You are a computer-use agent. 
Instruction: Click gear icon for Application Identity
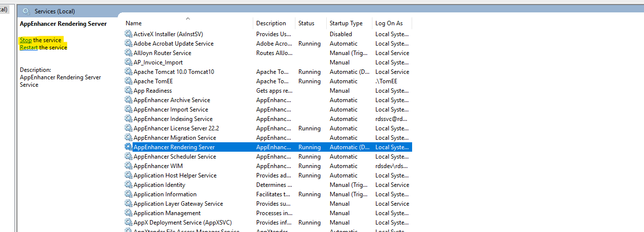(x=129, y=185)
